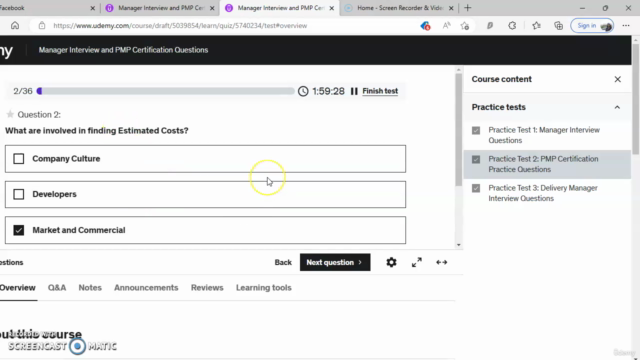
Task: Open the Learning tools tab
Action: (264, 288)
